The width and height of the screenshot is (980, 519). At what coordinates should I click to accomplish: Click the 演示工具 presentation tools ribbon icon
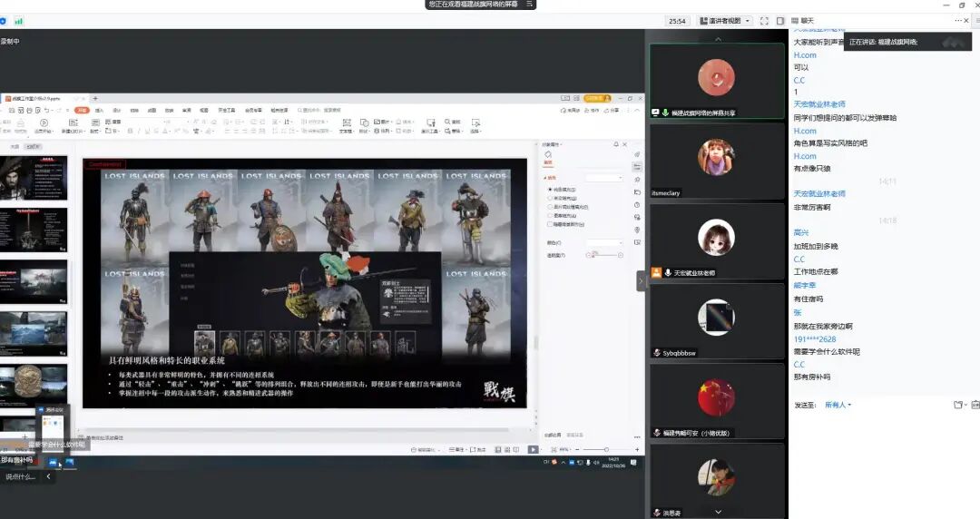click(x=430, y=125)
